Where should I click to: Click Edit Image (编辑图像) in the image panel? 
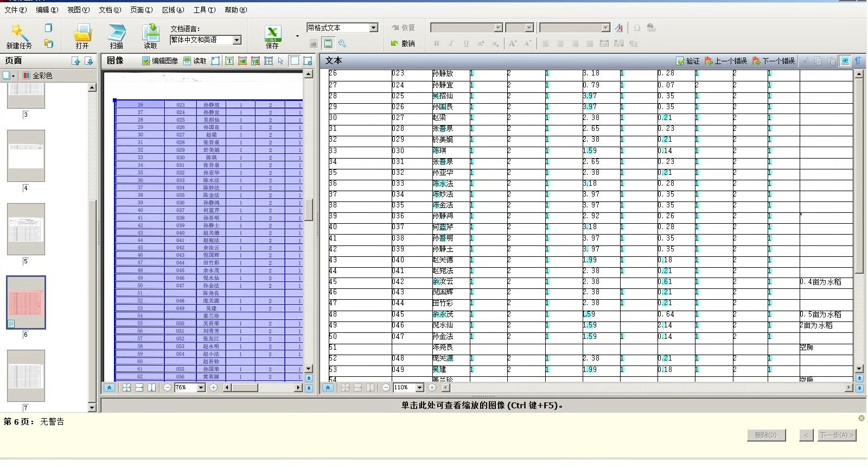pyautogui.click(x=160, y=61)
